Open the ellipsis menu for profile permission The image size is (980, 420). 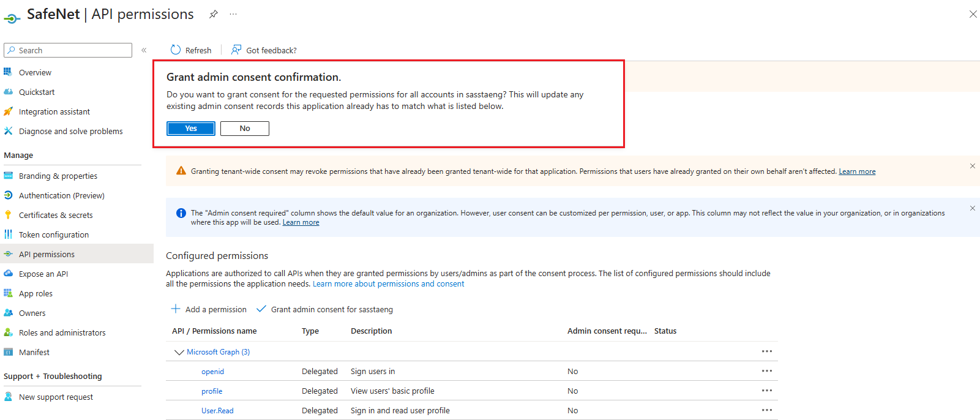click(767, 391)
